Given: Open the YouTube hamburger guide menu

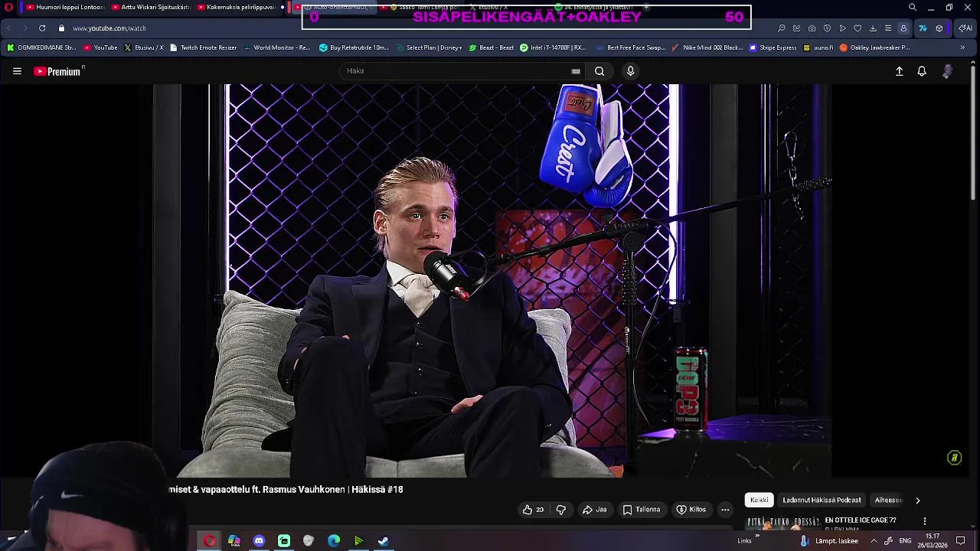Looking at the screenshot, I should click(x=17, y=71).
